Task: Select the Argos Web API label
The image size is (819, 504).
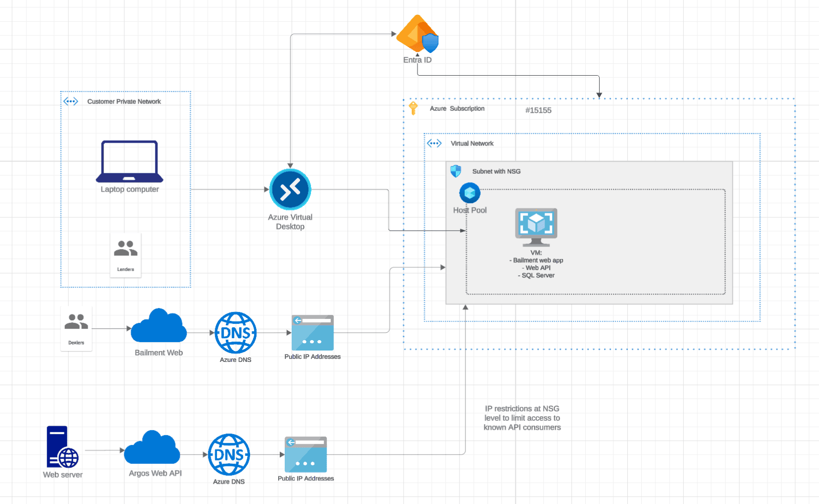Action: pos(155,473)
